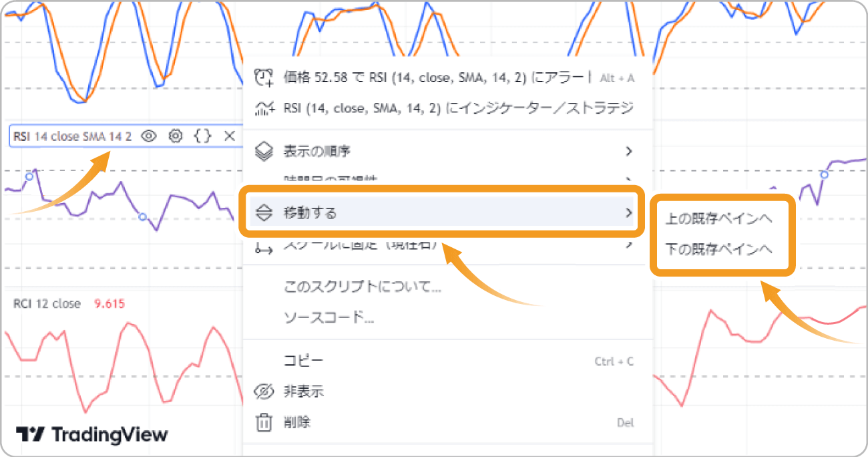868x457 pixels.
Task: Select 上の既存ペインへ option
Action: [x=719, y=219]
